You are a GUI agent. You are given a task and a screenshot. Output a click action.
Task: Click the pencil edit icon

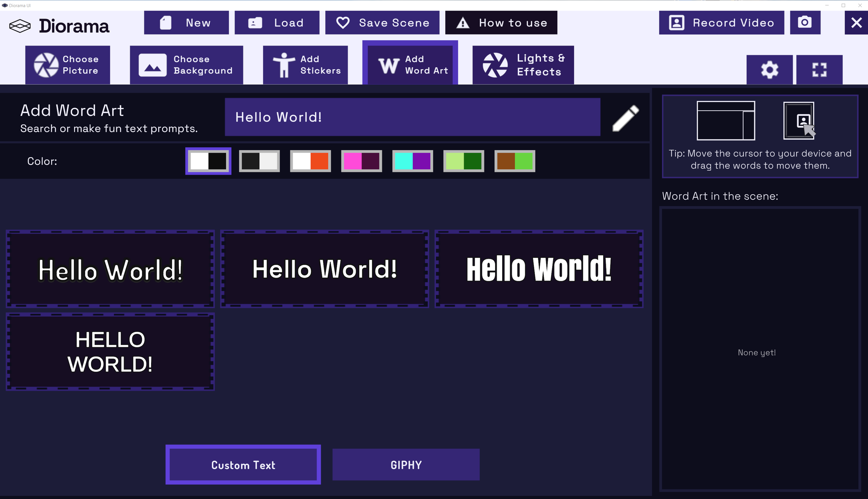(625, 118)
